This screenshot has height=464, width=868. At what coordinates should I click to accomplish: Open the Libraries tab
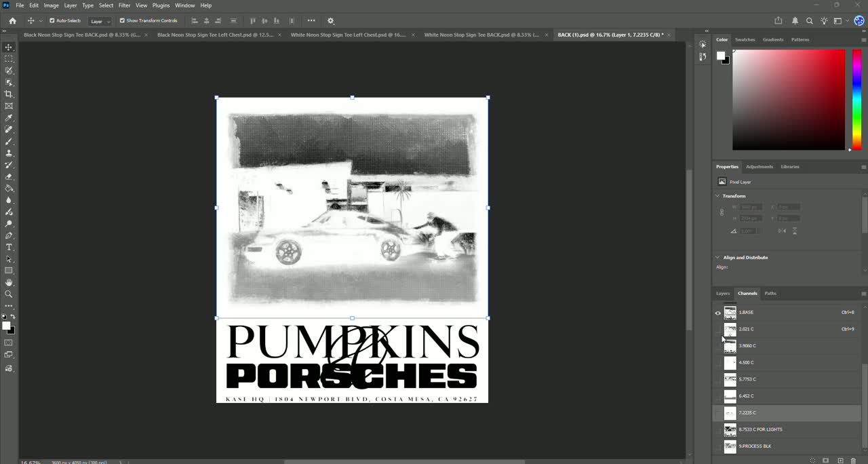(790, 167)
